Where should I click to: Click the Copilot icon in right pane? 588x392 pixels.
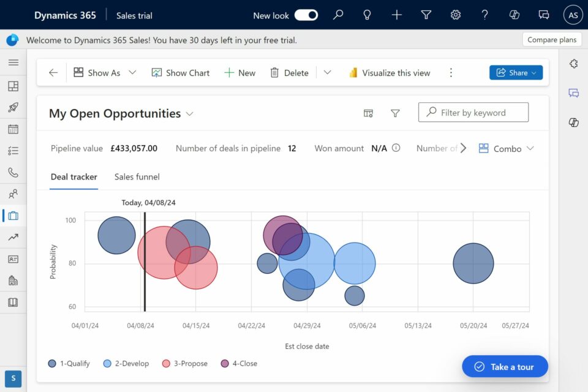[573, 123]
